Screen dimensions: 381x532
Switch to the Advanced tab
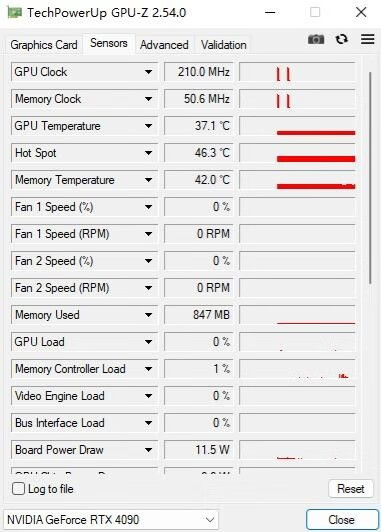[164, 45]
